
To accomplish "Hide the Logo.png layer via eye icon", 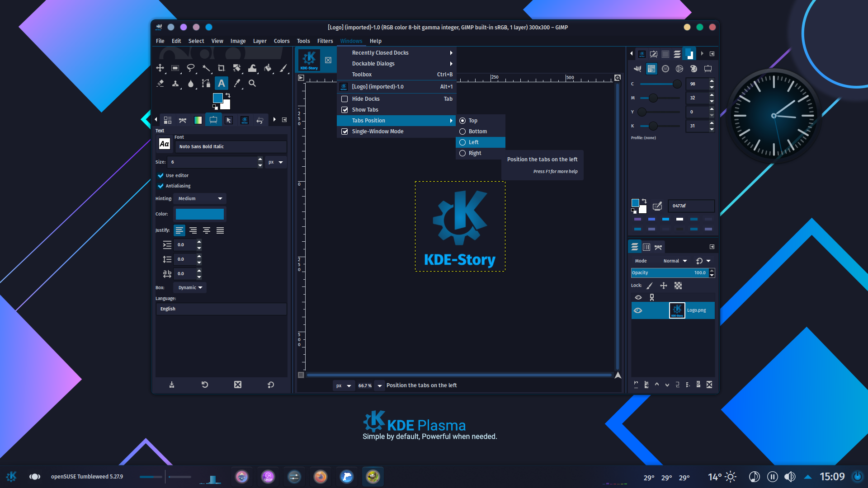I will [638, 310].
